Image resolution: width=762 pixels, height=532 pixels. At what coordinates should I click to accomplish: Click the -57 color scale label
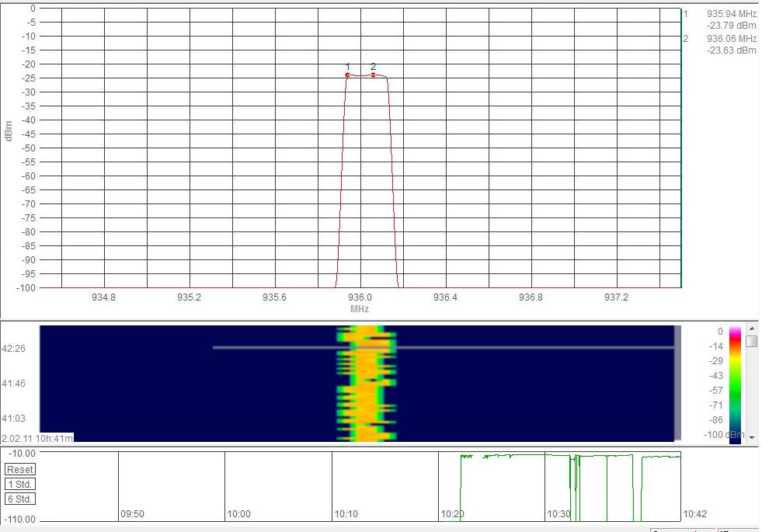click(x=716, y=391)
